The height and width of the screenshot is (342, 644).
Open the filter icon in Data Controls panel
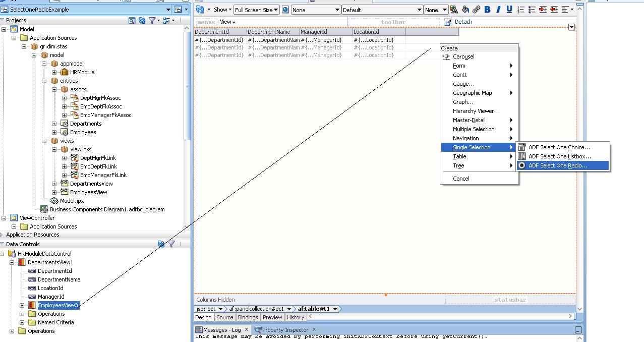tap(171, 244)
